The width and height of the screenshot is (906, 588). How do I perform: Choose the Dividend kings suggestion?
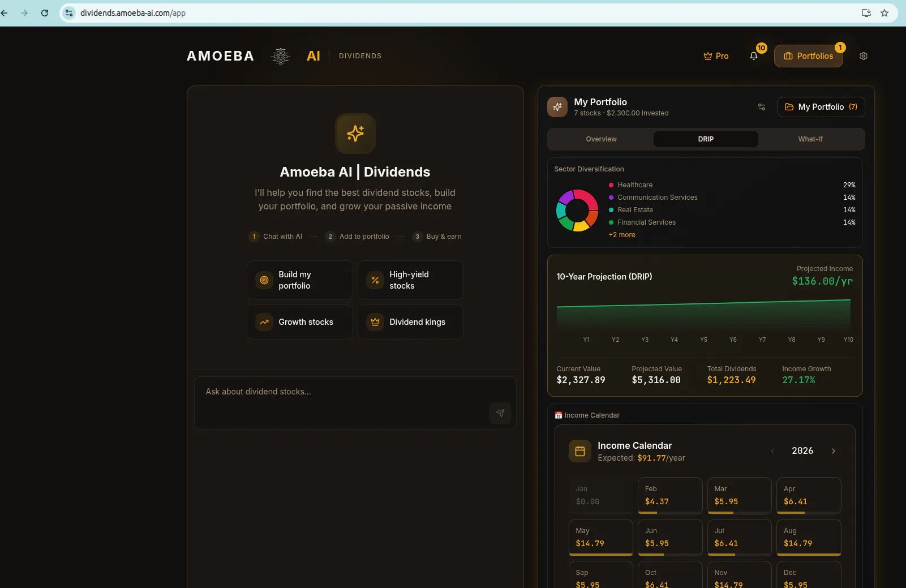411,322
